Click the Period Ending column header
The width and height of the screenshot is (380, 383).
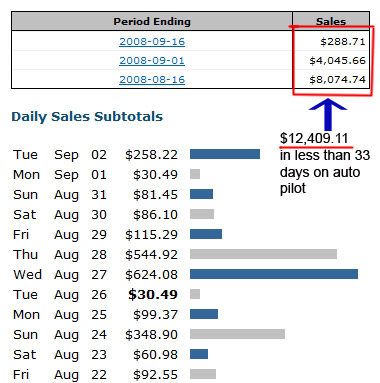pos(152,21)
